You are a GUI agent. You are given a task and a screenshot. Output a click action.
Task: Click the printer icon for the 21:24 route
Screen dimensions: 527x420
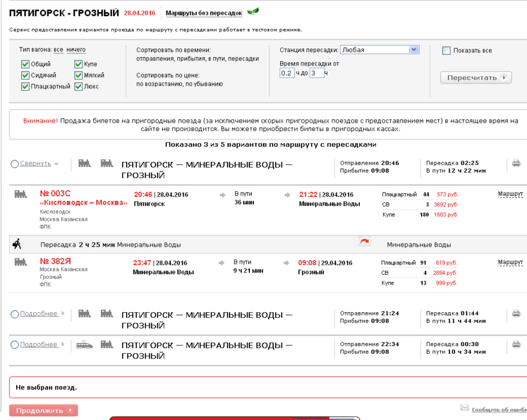[515, 313]
